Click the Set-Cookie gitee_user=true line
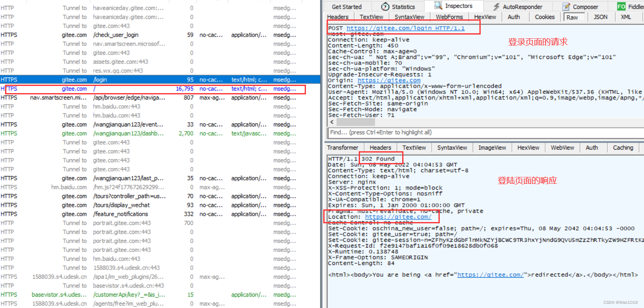The width and height of the screenshot is (644, 308). (x=392, y=234)
